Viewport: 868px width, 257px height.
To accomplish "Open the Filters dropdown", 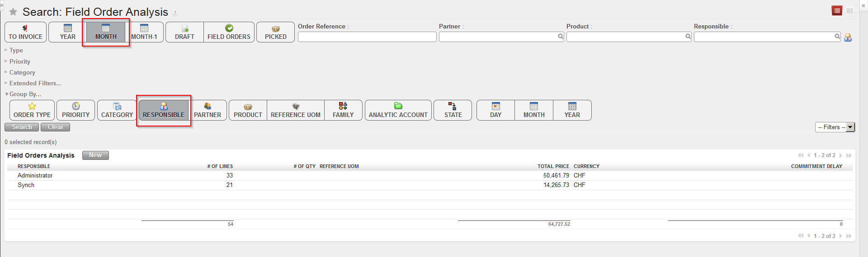I will coord(835,127).
